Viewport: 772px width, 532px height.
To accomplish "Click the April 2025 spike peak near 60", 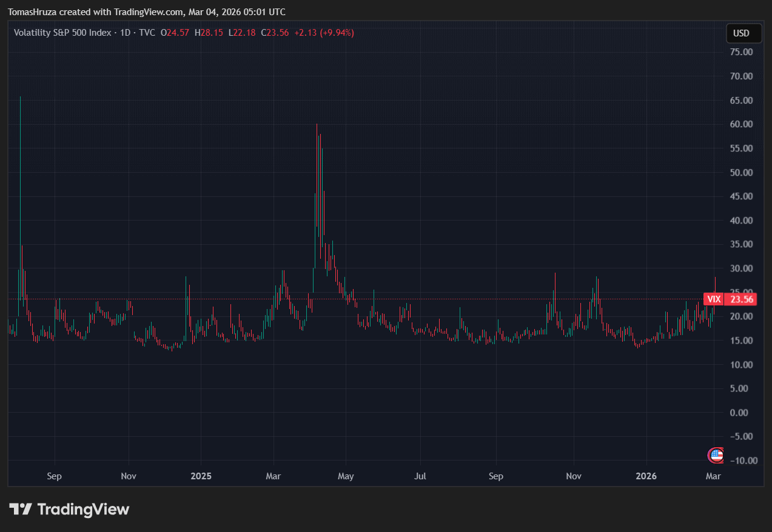I will (317, 126).
